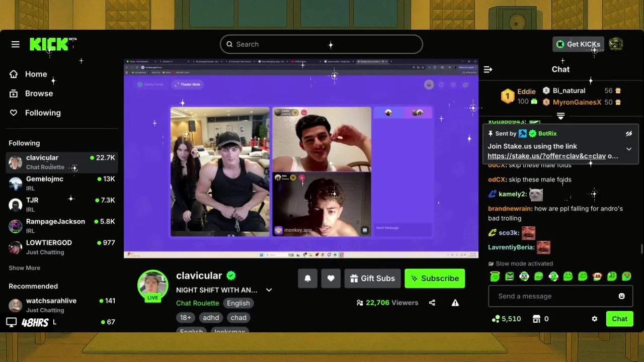Click Show More under Following
Screen dimensions: 644x362
(24, 268)
